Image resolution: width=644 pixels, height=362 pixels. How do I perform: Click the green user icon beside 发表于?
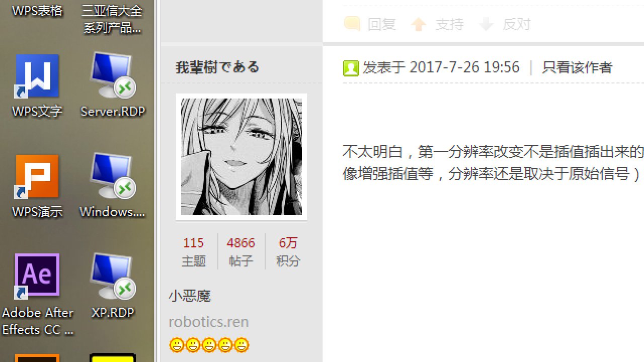(351, 68)
